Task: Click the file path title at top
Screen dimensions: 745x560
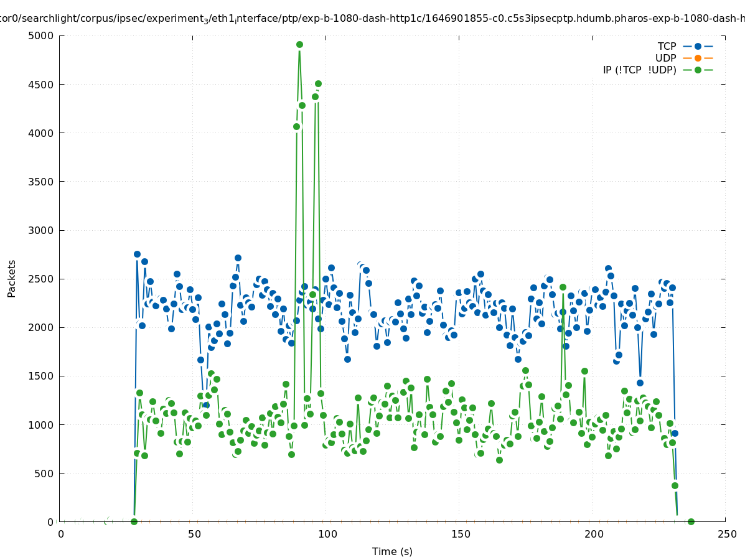Action: [372, 19]
